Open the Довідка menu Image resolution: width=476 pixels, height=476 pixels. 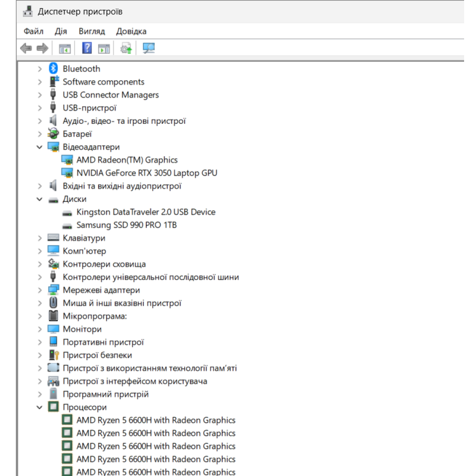131,31
